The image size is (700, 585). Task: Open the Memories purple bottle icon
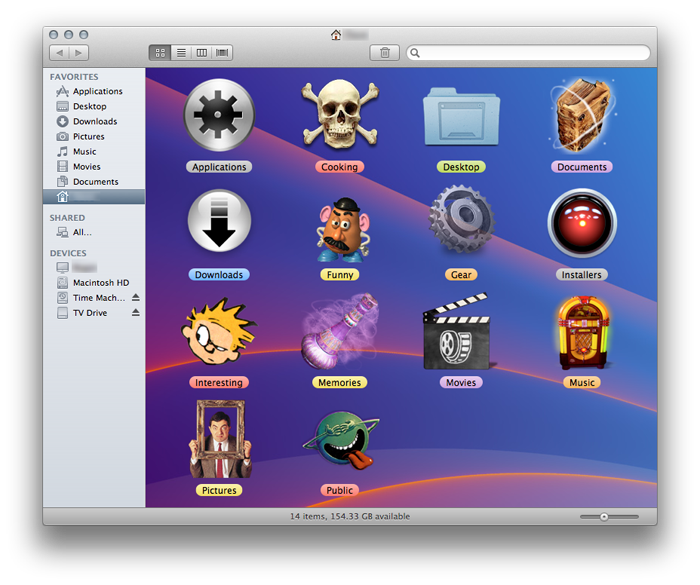click(340, 331)
